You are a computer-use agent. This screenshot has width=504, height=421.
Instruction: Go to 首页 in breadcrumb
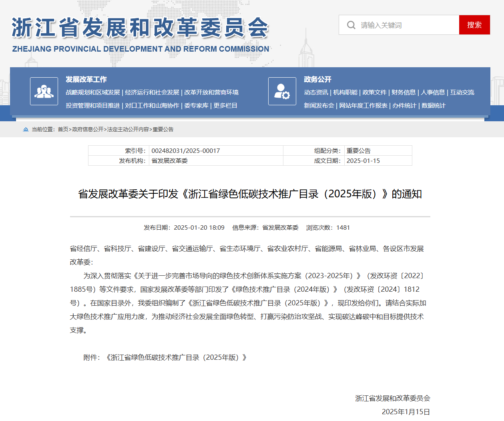point(63,129)
